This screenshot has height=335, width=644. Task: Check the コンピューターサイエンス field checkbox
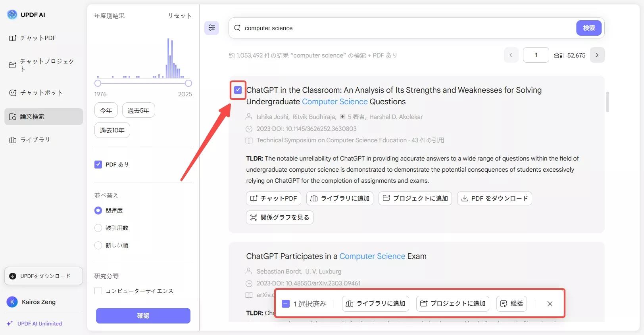click(x=98, y=291)
